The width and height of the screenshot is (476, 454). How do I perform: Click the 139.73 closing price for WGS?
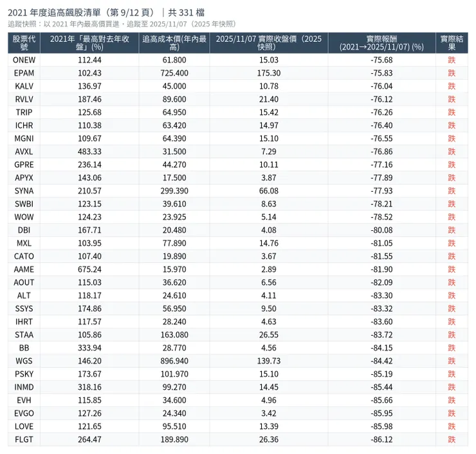coord(269,361)
